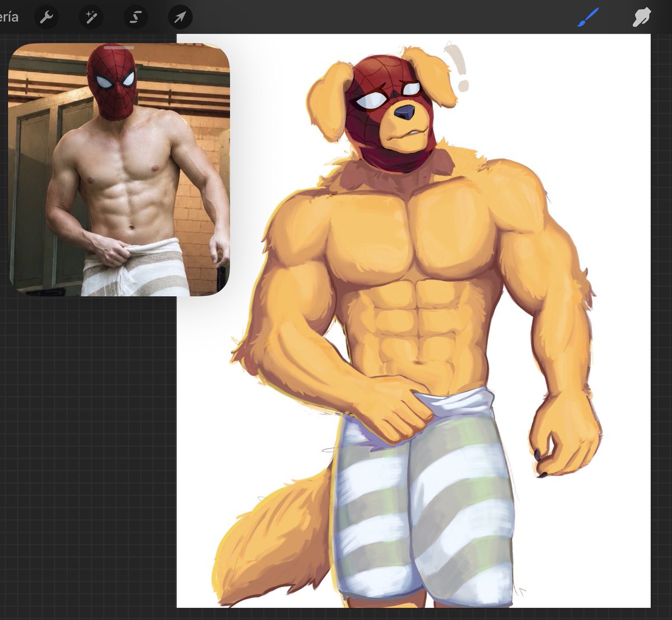This screenshot has width=672, height=620.
Task: Select the Brush tool
Action: (x=588, y=17)
